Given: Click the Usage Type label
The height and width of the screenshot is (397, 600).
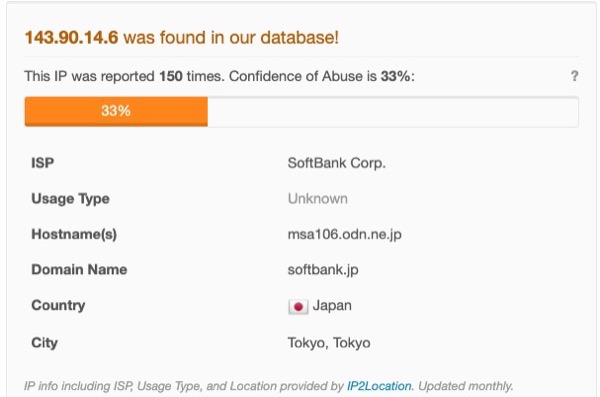Looking at the screenshot, I should click(x=70, y=199).
